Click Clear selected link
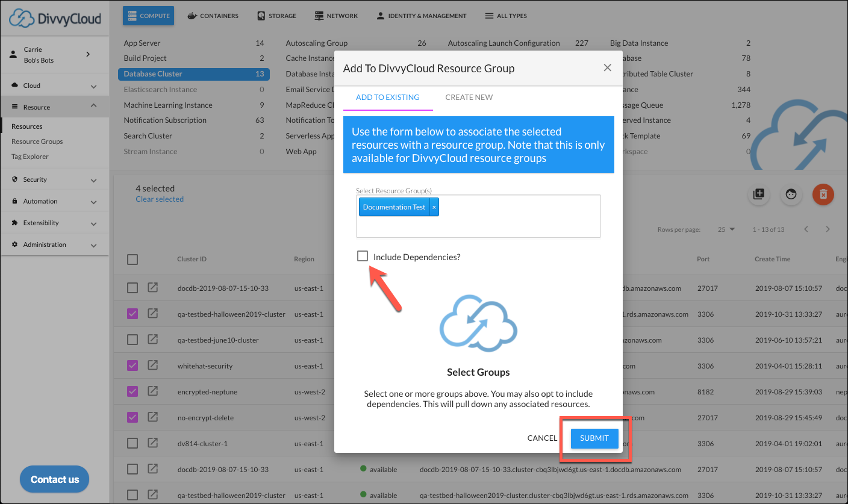 coord(160,199)
